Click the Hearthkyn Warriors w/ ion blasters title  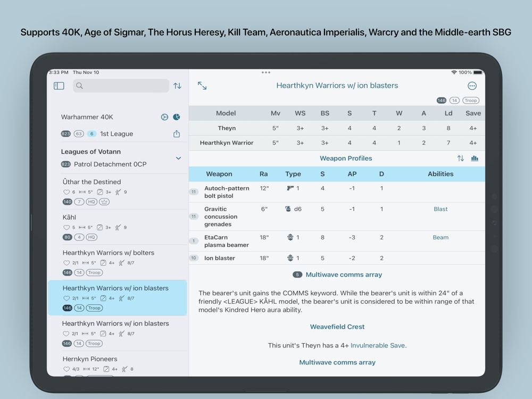pyautogui.click(x=337, y=86)
